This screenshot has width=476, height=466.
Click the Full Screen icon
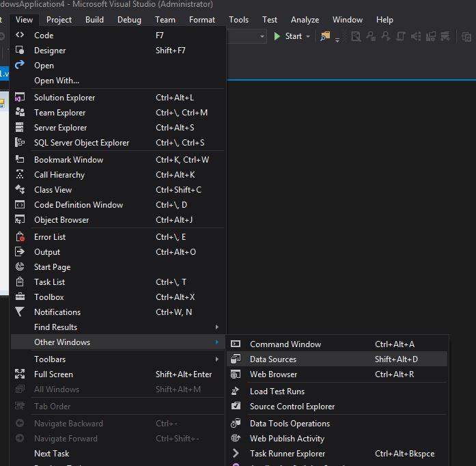point(20,374)
